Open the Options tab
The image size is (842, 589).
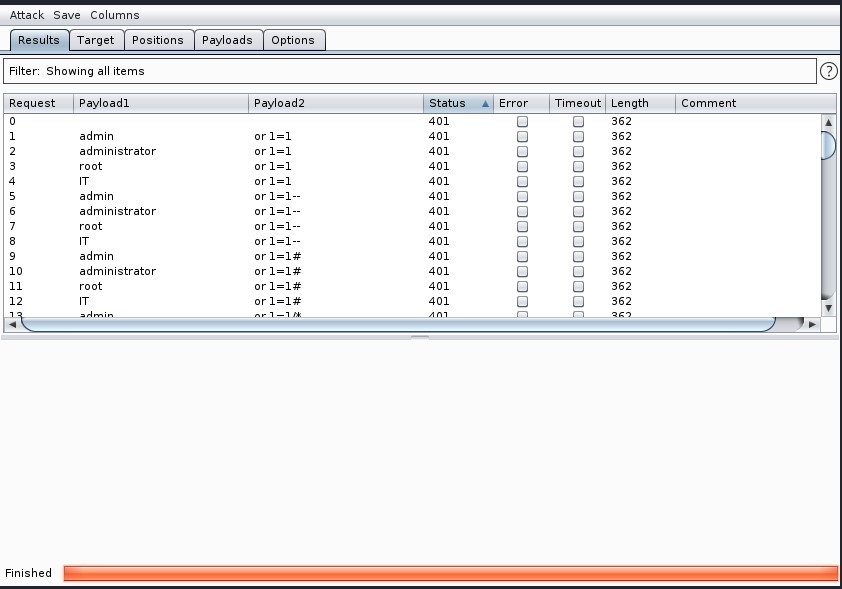pos(293,40)
